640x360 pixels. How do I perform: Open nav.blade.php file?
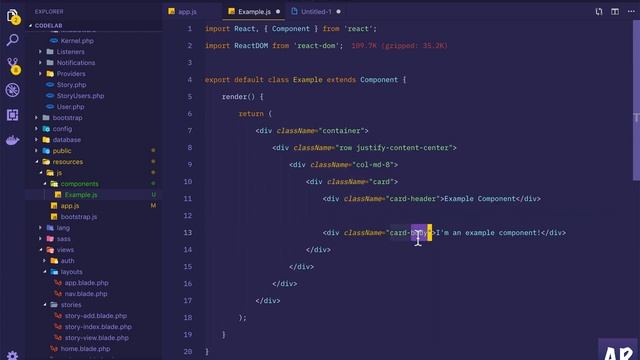click(86, 294)
